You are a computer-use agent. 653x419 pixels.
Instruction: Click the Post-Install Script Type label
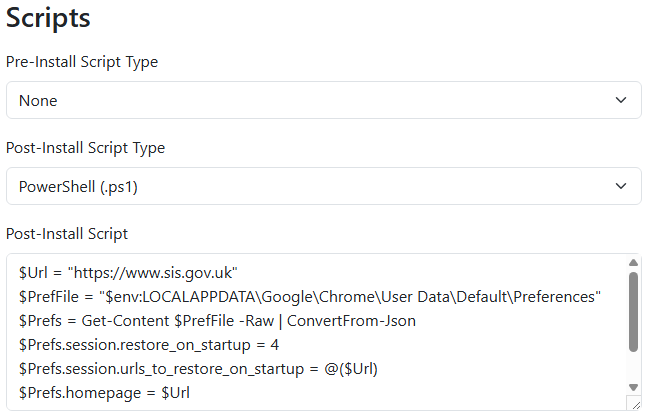[x=85, y=148]
